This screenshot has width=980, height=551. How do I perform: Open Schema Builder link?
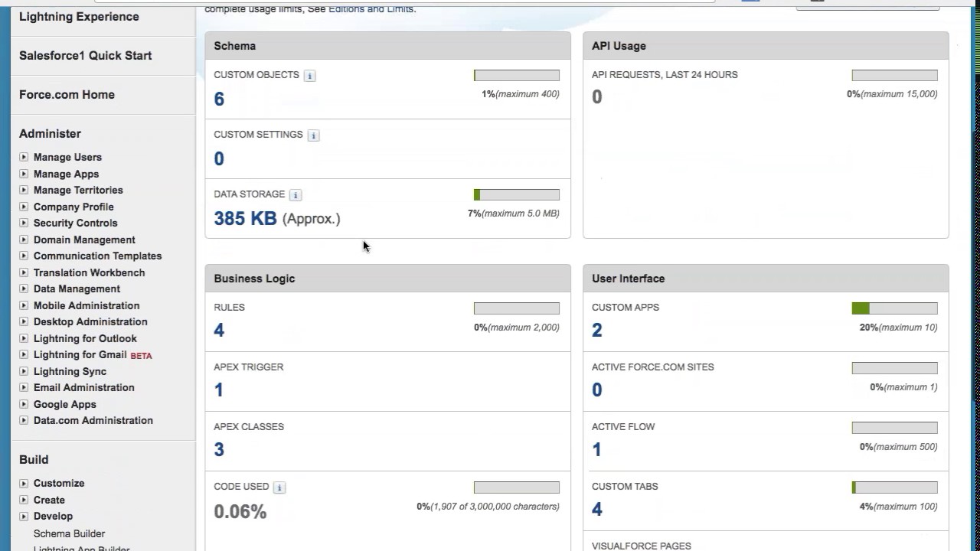69,533
